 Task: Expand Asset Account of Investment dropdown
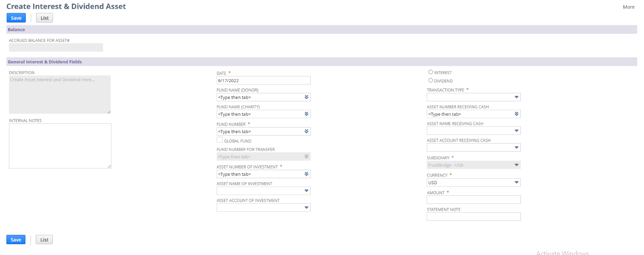[306, 208]
